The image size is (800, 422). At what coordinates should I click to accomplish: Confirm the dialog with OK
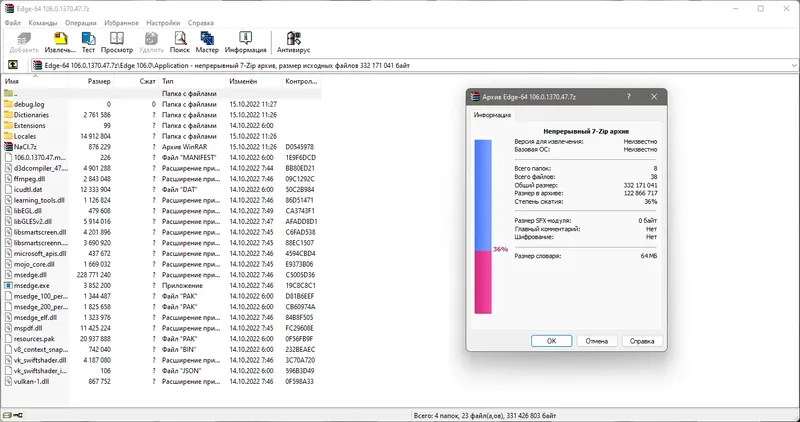(x=552, y=341)
